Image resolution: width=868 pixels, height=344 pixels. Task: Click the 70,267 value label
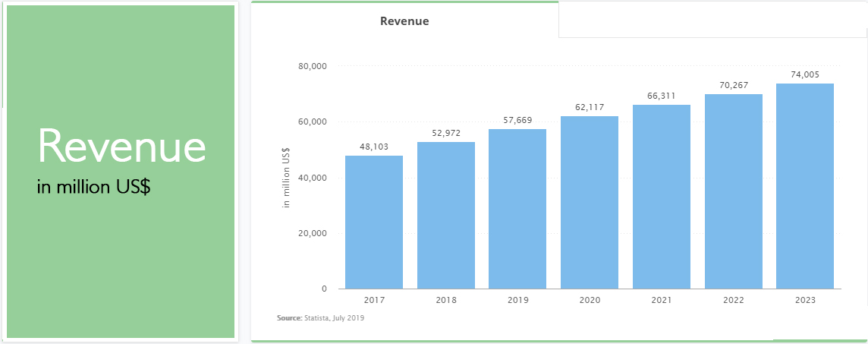coord(734,85)
